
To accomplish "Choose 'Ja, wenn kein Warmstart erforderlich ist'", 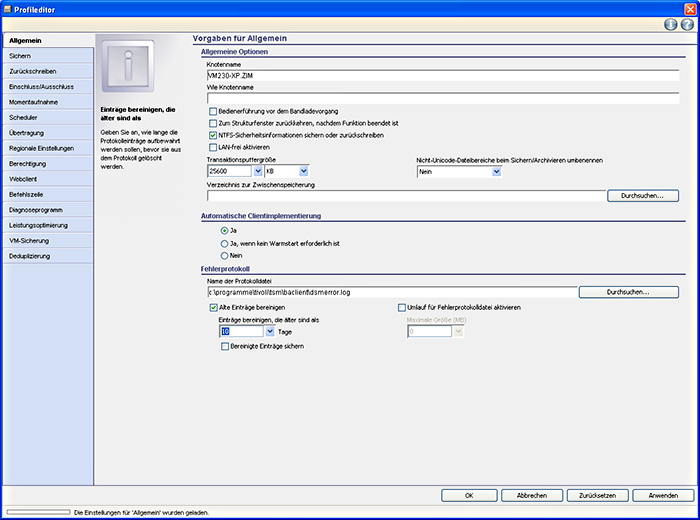I will [x=223, y=243].
